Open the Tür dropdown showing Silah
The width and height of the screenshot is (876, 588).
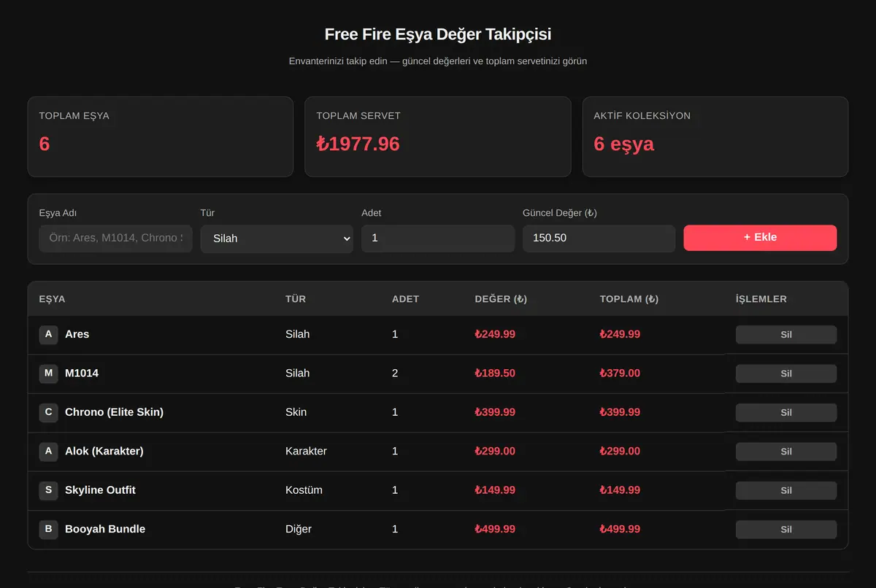277,239
